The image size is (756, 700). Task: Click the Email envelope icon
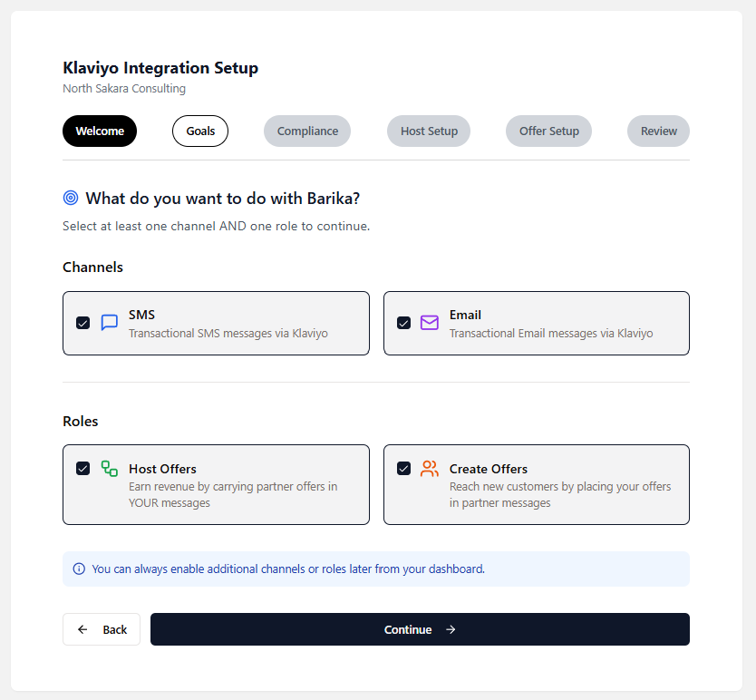430,323
